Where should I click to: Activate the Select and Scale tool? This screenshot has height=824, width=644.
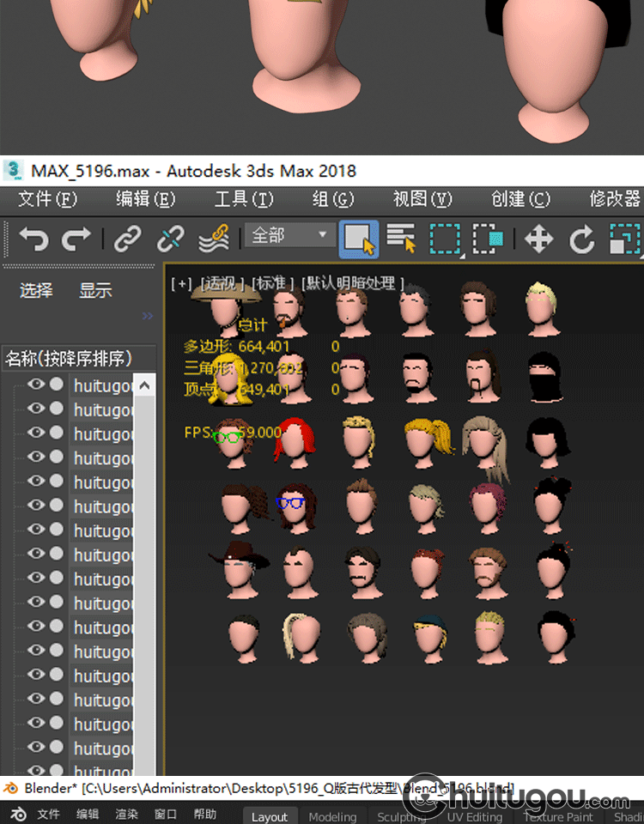626,239
